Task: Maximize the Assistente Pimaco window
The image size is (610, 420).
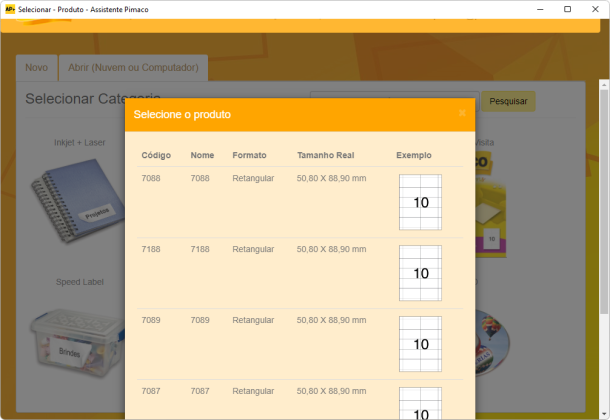Action: tap(568, 9)
